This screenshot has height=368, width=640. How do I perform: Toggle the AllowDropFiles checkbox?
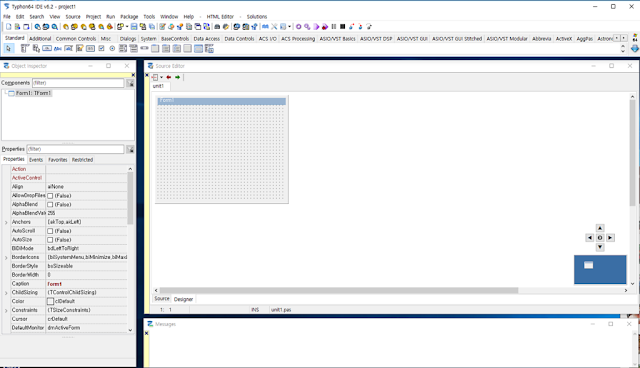(50, 196)
